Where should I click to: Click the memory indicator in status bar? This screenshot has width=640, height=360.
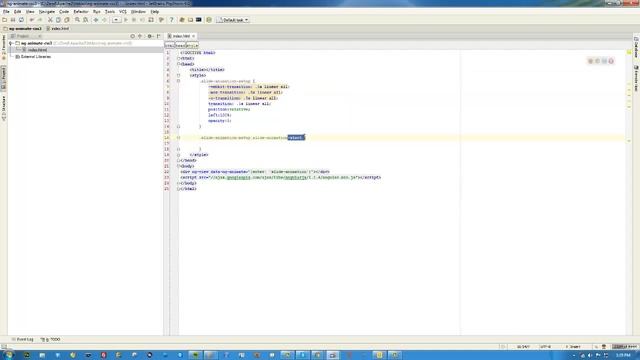click(625, 347)
